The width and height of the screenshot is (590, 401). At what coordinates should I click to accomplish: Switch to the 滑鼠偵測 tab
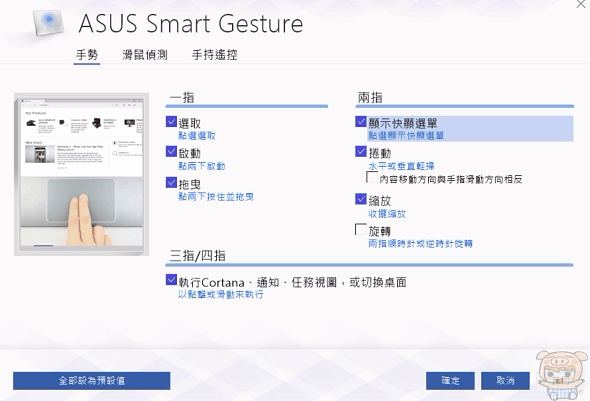[x=145, y=55]
